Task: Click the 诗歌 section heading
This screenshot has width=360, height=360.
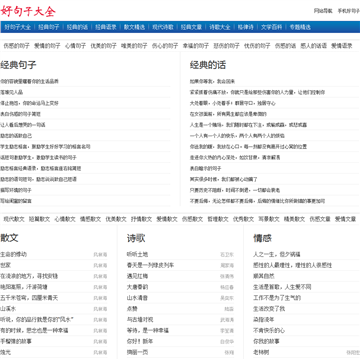Action: (x=136, y=238)
